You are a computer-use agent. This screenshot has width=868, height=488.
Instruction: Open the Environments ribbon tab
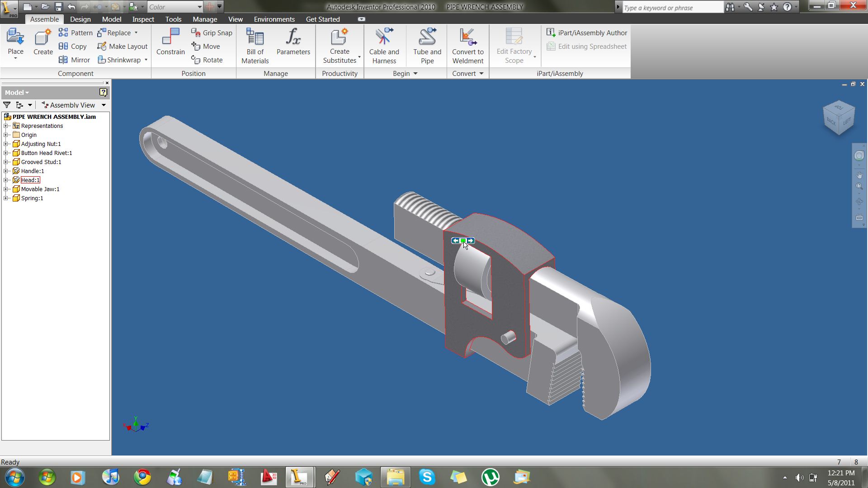[274, 19]
